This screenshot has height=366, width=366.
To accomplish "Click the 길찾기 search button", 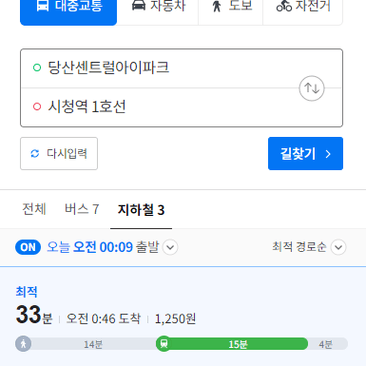I will coord(305,154).
